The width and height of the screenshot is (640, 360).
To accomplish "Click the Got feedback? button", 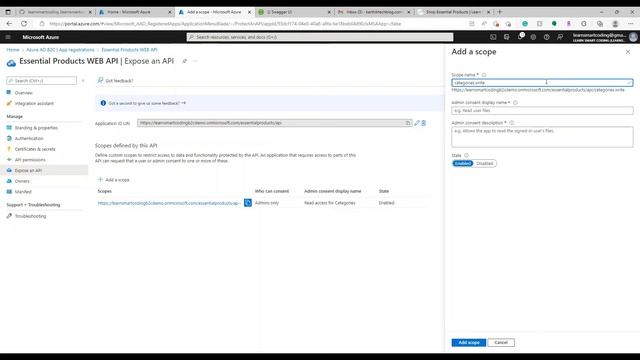I will pos(115,80).
